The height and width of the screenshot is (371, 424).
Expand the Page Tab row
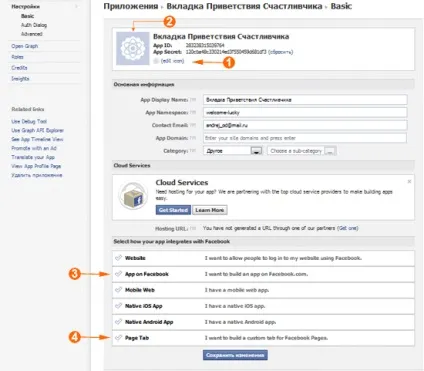pyautogui.click(x=263, y=338)
